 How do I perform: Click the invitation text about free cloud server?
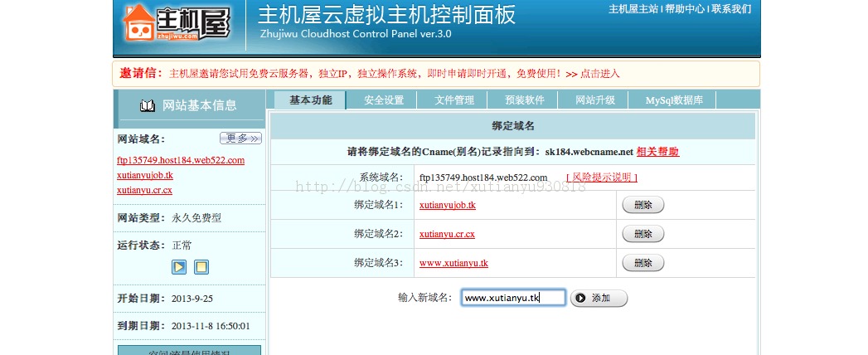366,74
